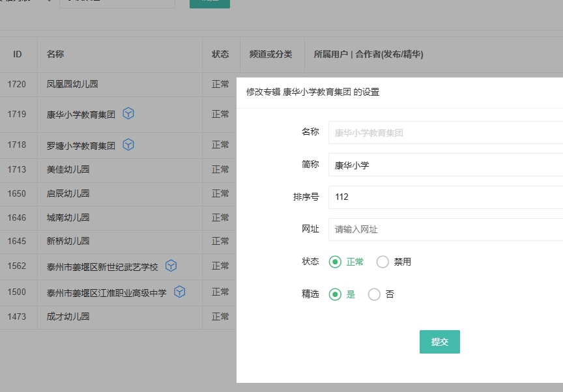Click ID cell 1713

click(x=17, y=169)
